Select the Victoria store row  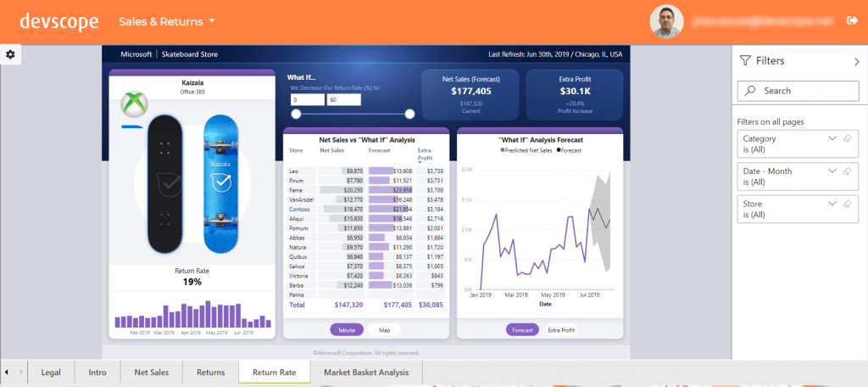point(366,276)
